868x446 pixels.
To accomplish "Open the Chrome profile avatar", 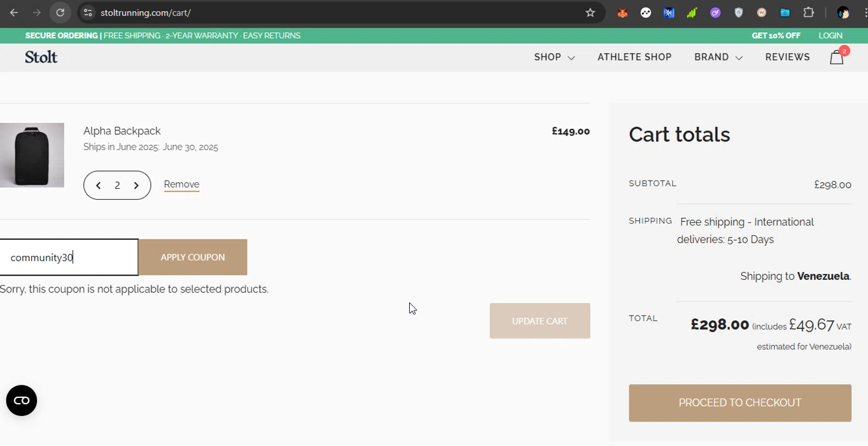I will pyautogui.click(x=843, y=12).
